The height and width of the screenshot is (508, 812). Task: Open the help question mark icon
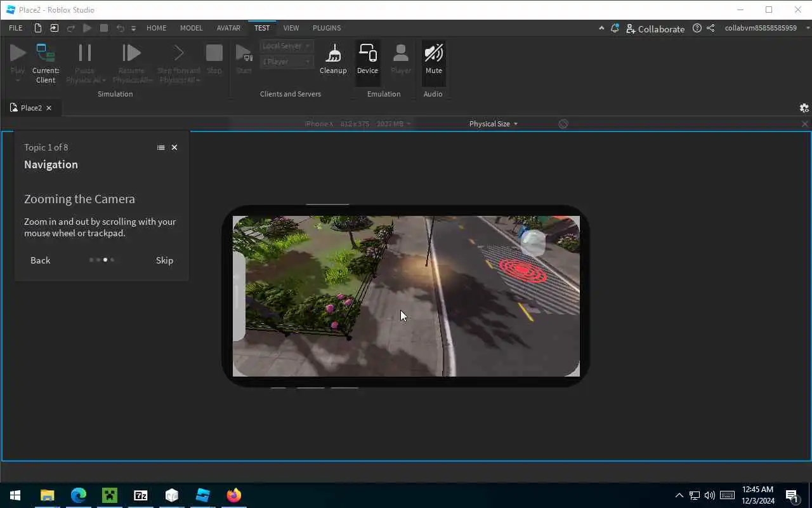point(697,29)
